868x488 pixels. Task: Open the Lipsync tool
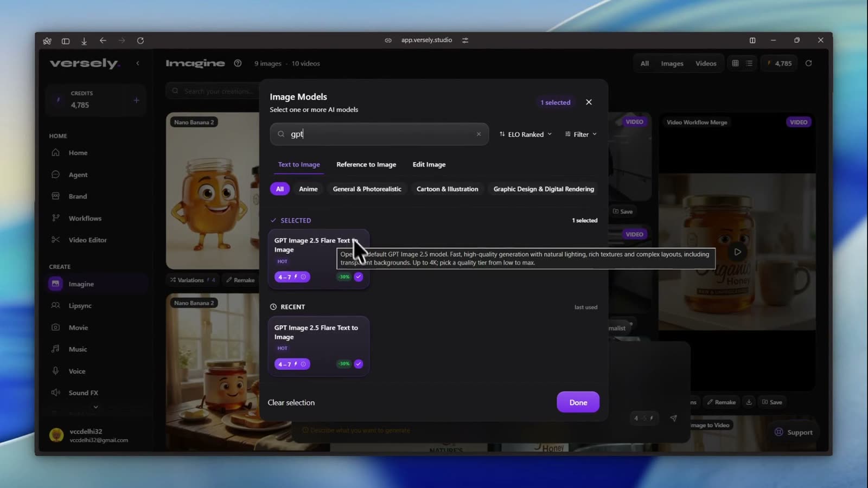(80, 306)
